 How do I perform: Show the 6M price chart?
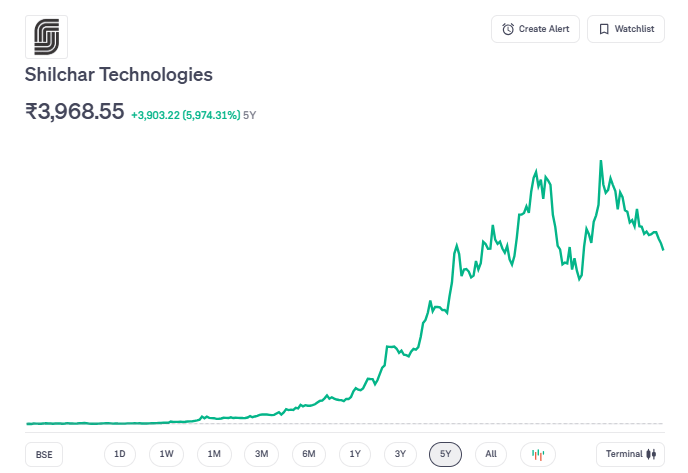[309, 454]
